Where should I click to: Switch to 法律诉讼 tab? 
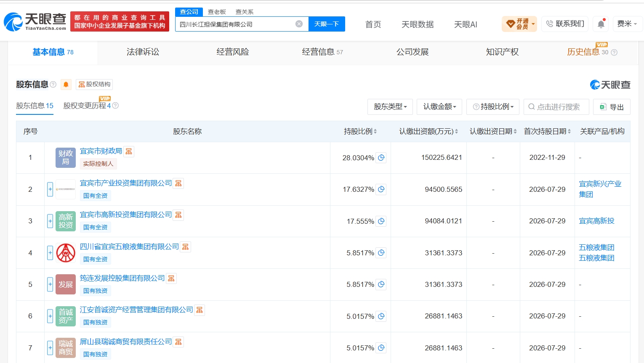click(x=143, y=52)
